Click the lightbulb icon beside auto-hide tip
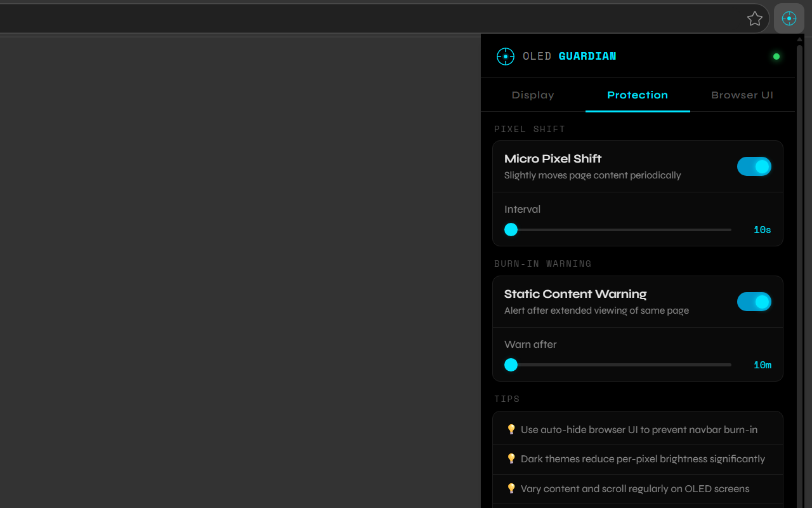This screenshot has width=812, height=508. (x=511, y=429)
